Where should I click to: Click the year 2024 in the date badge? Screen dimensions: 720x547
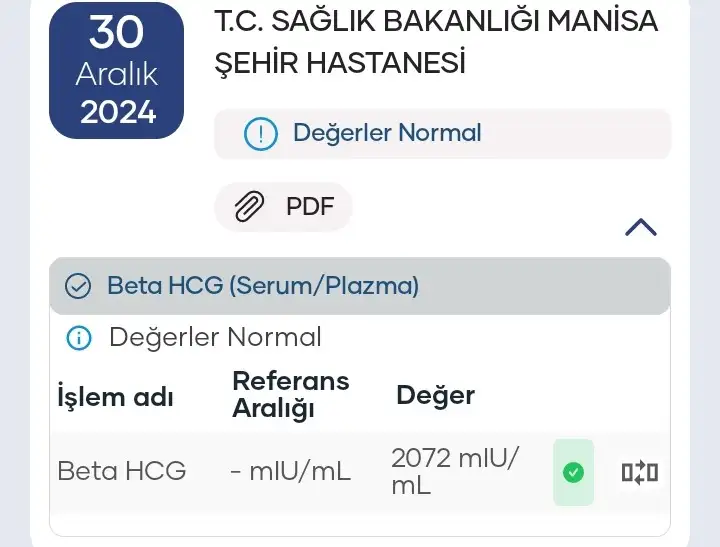point(118,112)
